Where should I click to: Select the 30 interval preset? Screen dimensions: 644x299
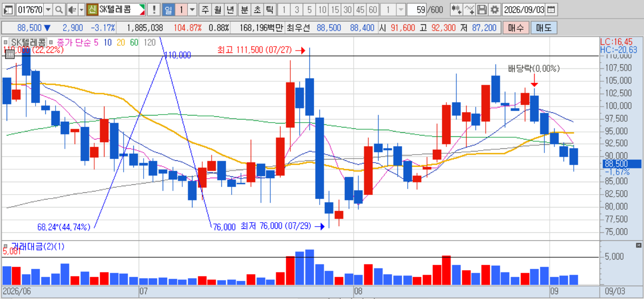pos(348,9)
